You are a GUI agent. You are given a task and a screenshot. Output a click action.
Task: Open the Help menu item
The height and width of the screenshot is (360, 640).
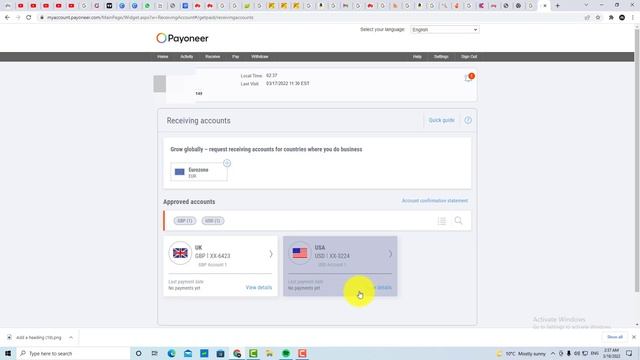coord(417,57)
